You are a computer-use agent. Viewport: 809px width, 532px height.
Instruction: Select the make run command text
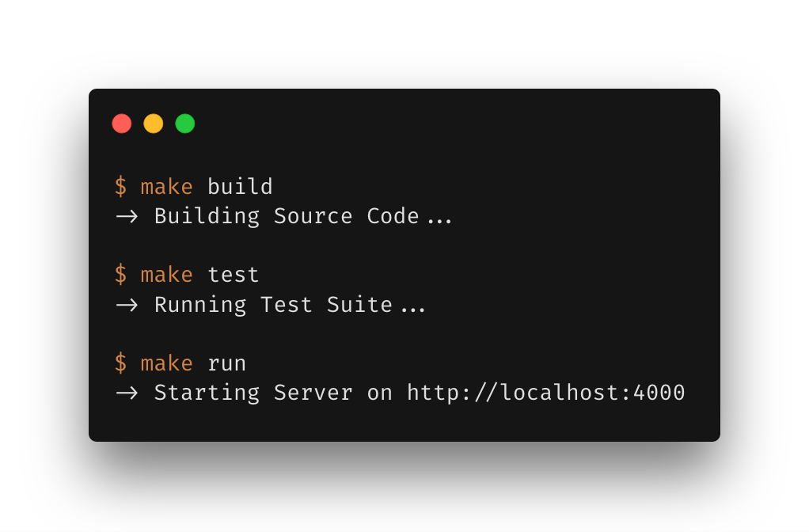[x=194, y=363]
